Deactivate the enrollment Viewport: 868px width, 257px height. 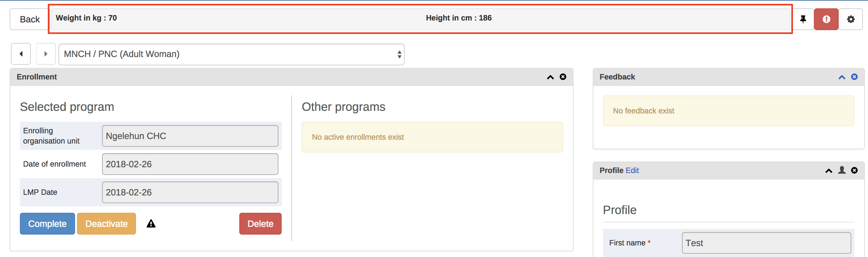pos(106,224)
